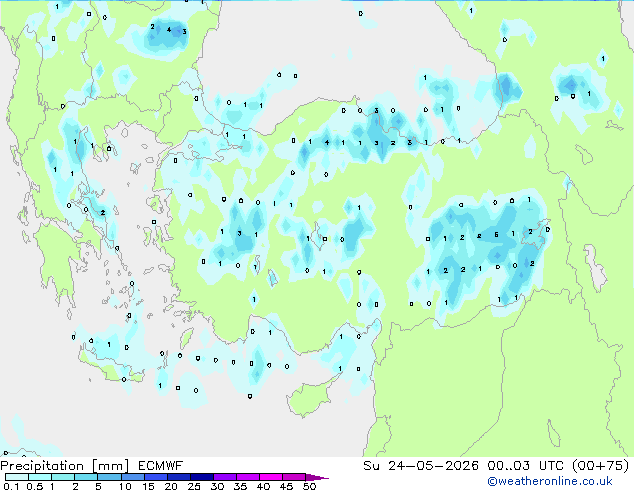
Task: Click the 40 legend scale value
Action: pyautogui.click(x=263, y=486)
